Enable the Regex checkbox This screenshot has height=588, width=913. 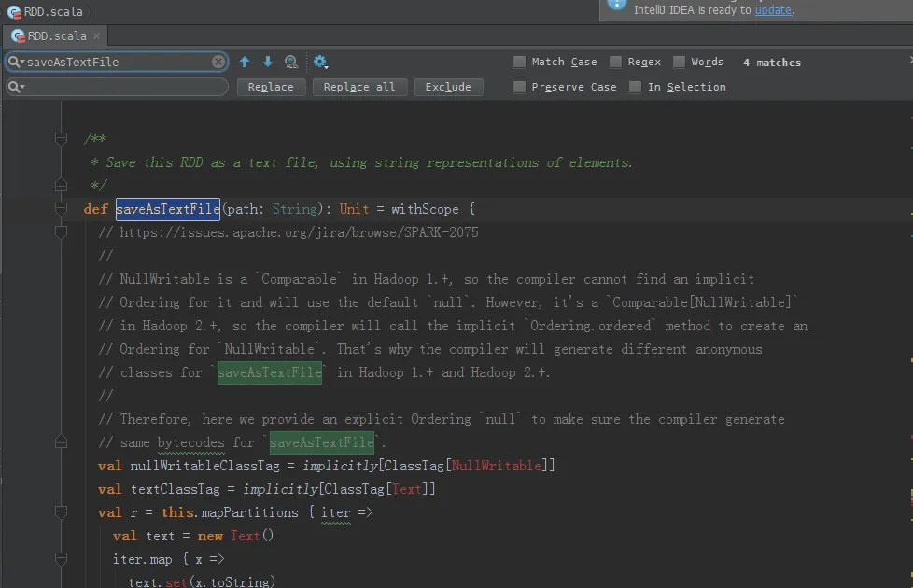[615, 62]
